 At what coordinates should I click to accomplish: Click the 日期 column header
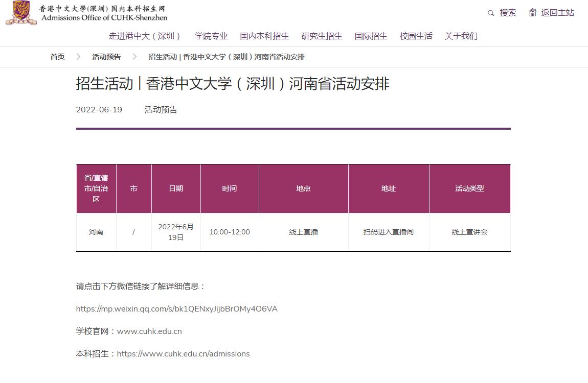click(x=176, y=188)
